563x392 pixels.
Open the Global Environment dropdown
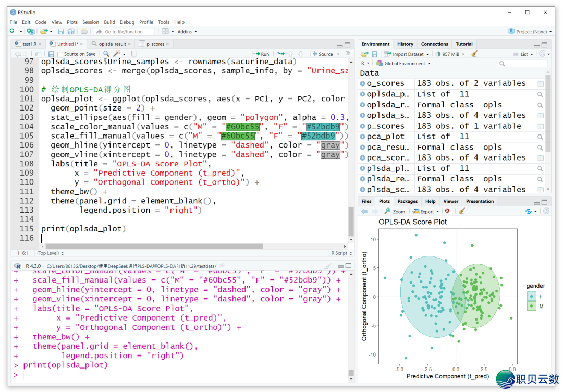[x=407, y=64]
